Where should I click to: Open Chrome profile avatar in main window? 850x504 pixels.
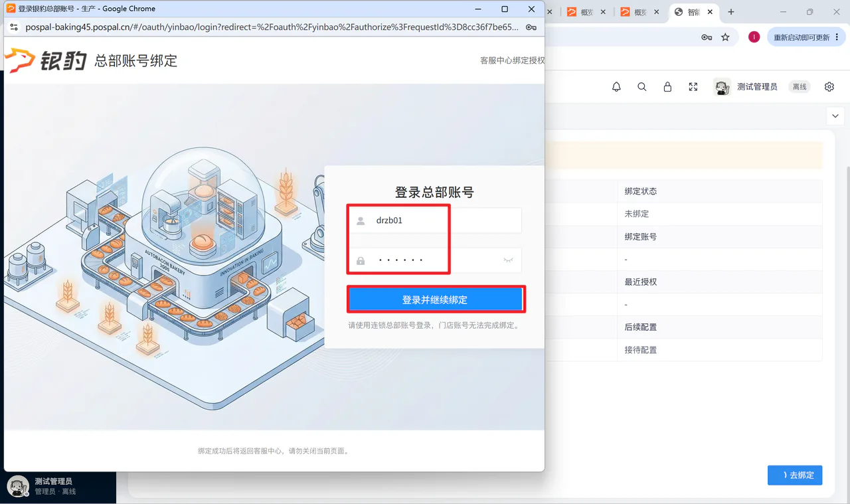[x=754, y=37]
